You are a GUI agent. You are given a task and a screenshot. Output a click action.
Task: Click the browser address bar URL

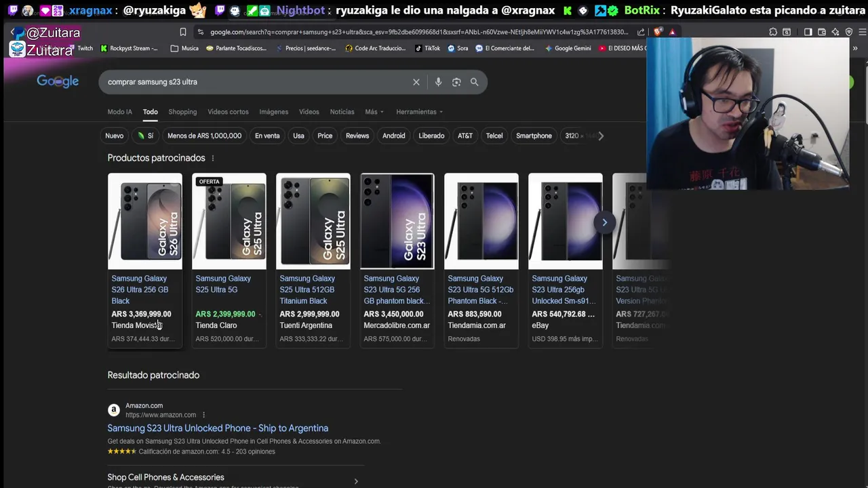tap(419, 32)
